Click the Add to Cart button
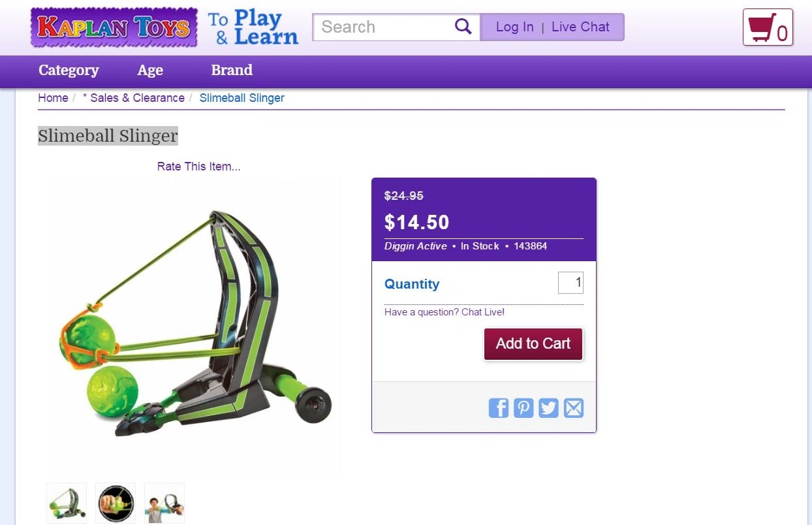The image size is (812, 525). click(533, 343)
